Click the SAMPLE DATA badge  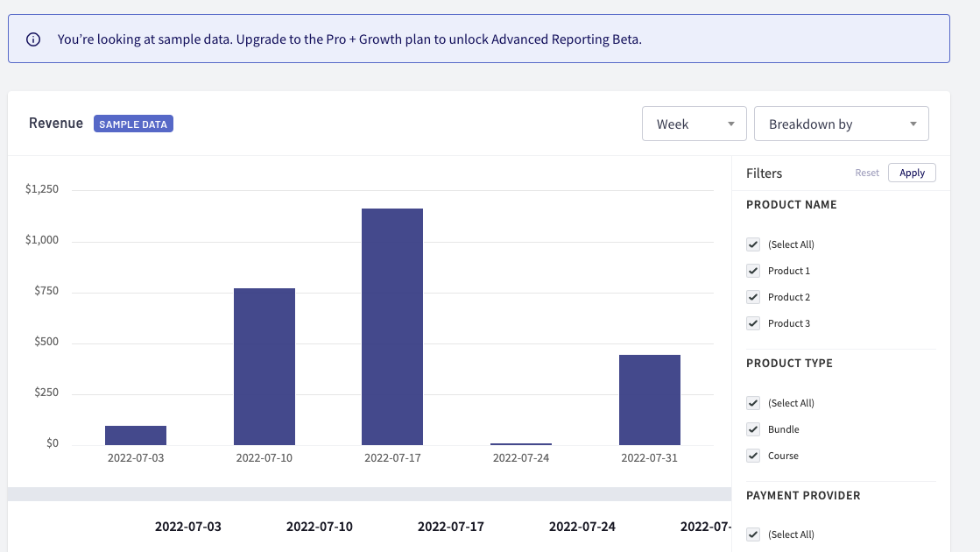pos(133,124)
